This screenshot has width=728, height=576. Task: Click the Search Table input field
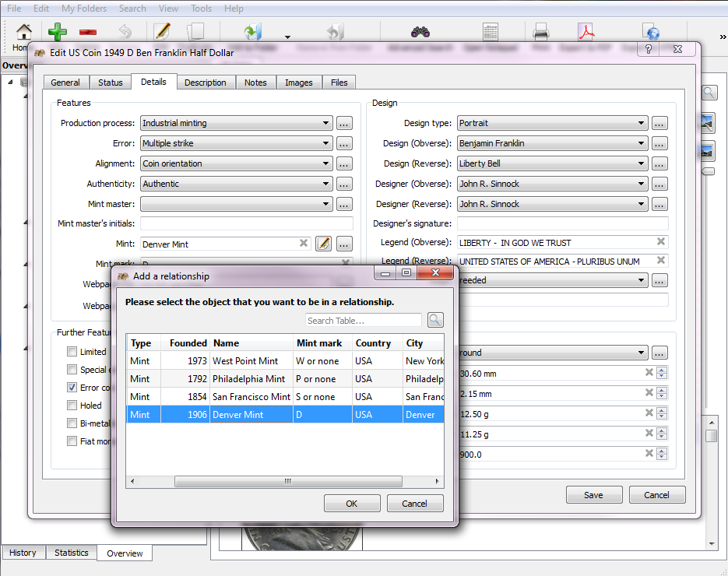coord(364,320)
